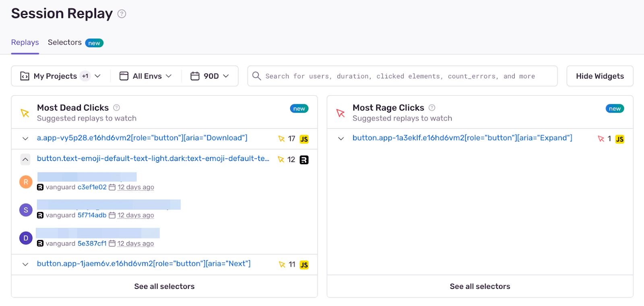Expand the aria Next selector row
Screen dimensions: 644x306
pos(25,265)
